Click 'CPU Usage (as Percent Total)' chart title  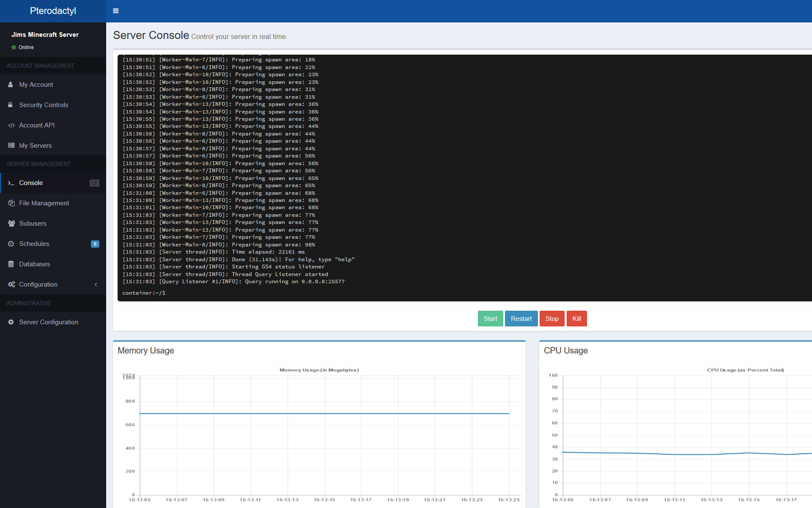point(746,370)
